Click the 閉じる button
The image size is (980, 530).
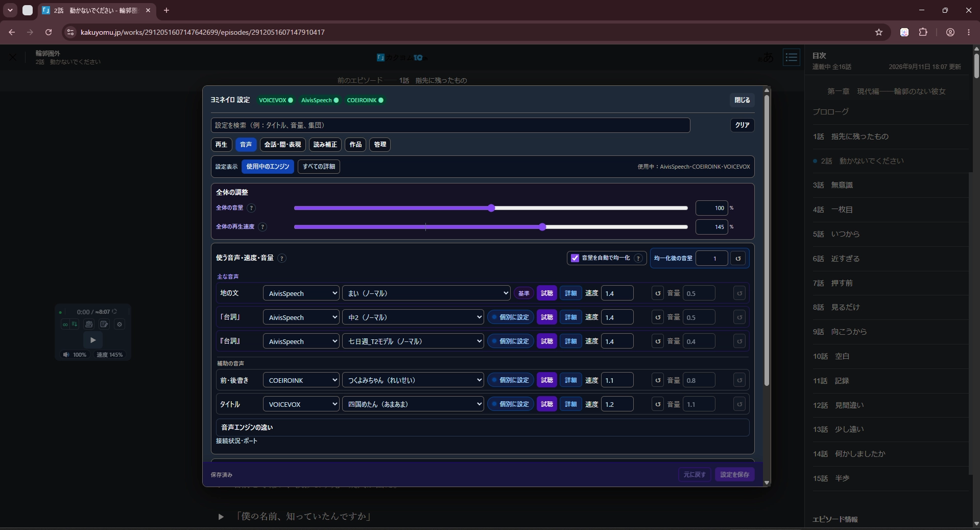click(742, 100)
